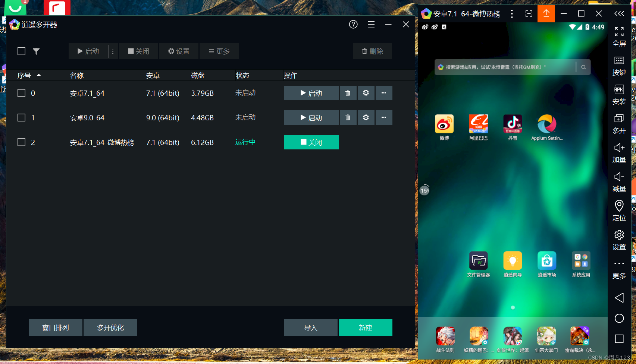This screenshot has height=364, width=636.
Task: Click the green 新建 button
Action: pos(366,327)
